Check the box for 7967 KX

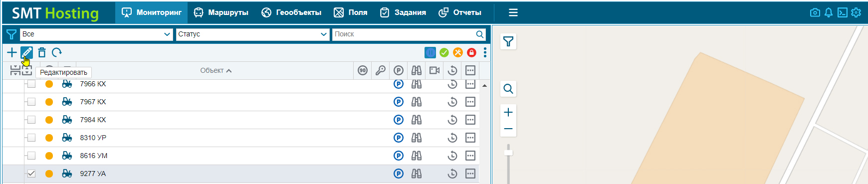point(31,102)
